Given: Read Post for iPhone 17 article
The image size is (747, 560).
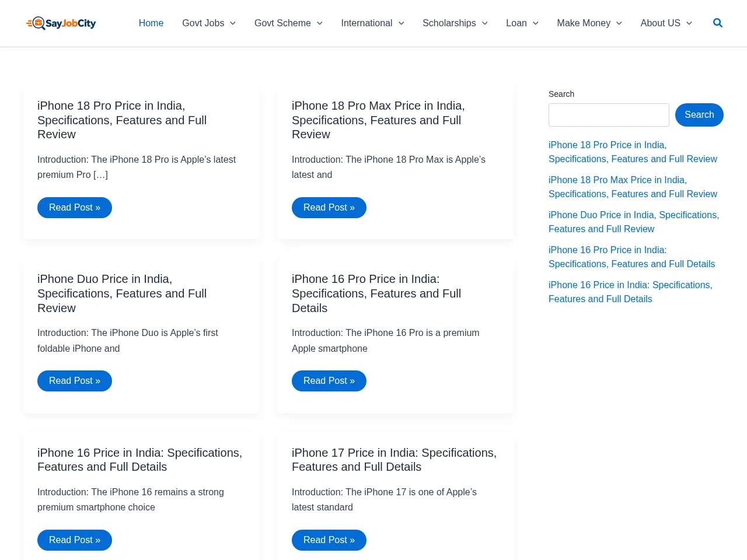Looking at the screenshot, I should pos(329,540).
